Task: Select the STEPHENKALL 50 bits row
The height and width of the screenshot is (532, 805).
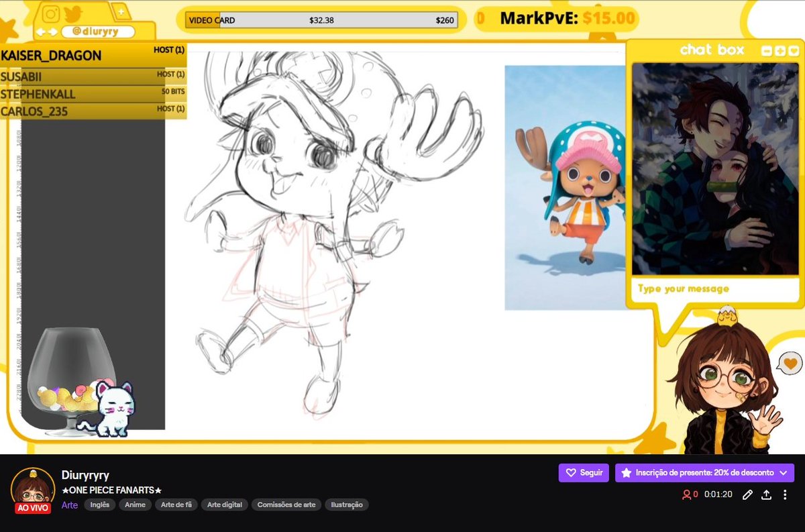Action: [93, 94]
